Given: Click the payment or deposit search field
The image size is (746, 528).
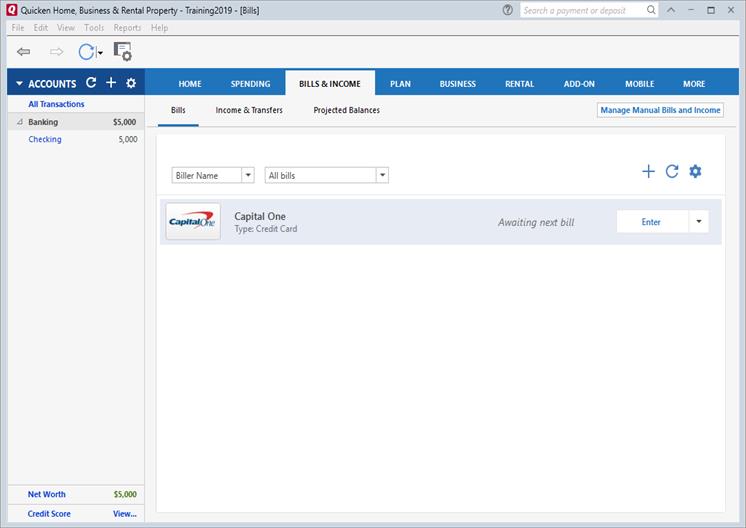Looking at the screenshot, I should point(582,10).
